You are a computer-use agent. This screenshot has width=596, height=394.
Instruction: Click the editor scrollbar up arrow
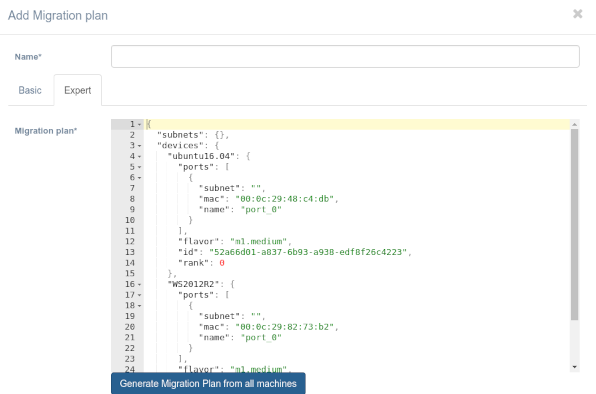click(x=574, y=124)
